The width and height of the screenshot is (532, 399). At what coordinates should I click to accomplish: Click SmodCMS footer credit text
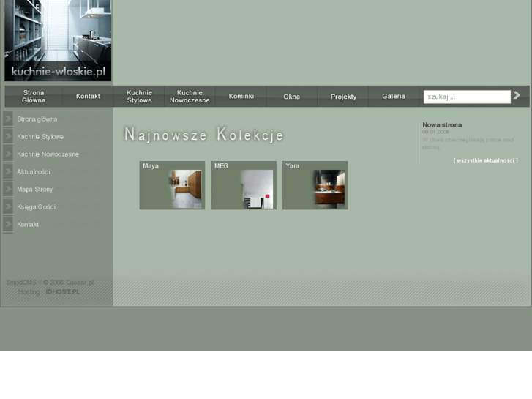coord(21,283)
